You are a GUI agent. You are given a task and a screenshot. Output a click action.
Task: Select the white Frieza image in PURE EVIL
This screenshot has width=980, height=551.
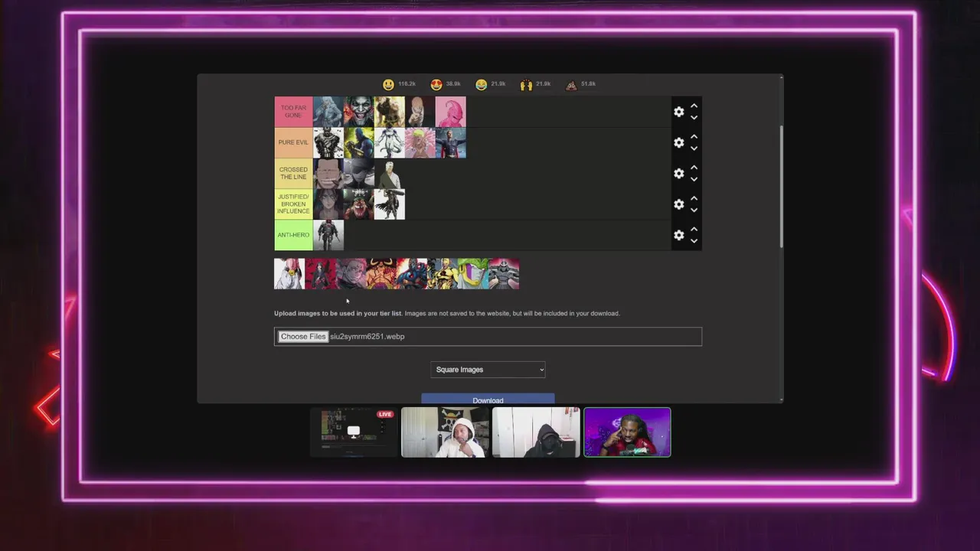pos(390,142)
